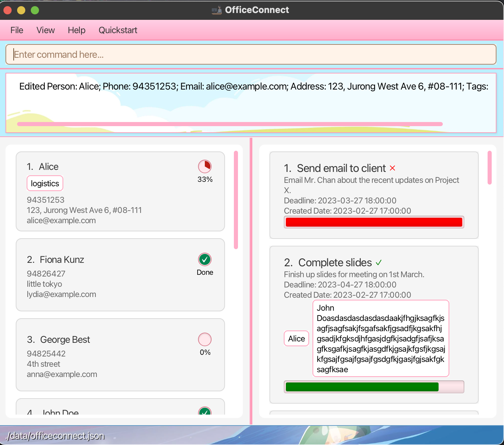Viewport: 504px width, 445px height.
Task: Click the person list vertical scrollbar
Action: click(236, 200)
